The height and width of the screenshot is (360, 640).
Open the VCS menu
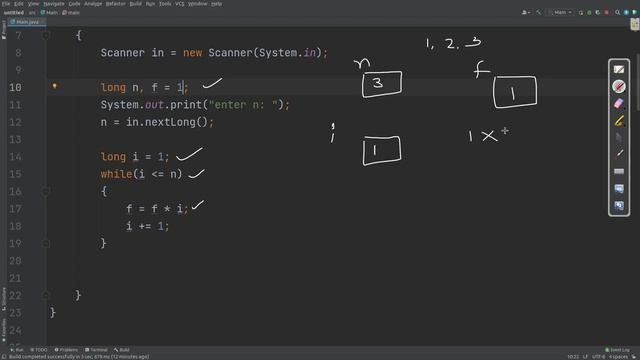tap(180, 4)
